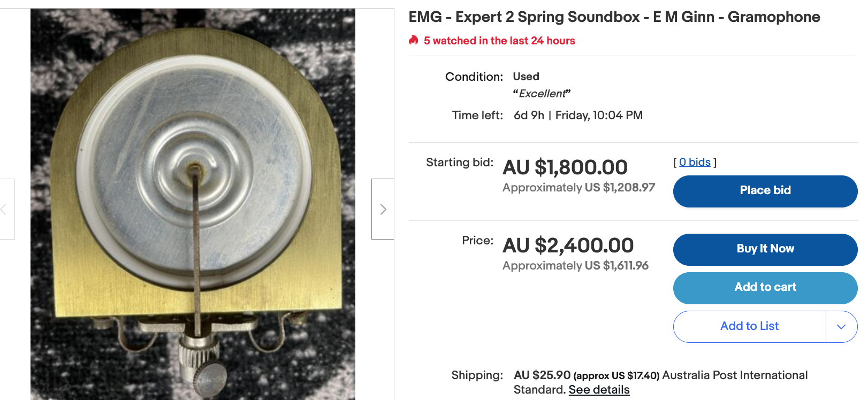Screen dimensions: 868x400
Task: Expand the Add to List dropdown arrow
Action: pyautogui.click(x=841, y=327)
